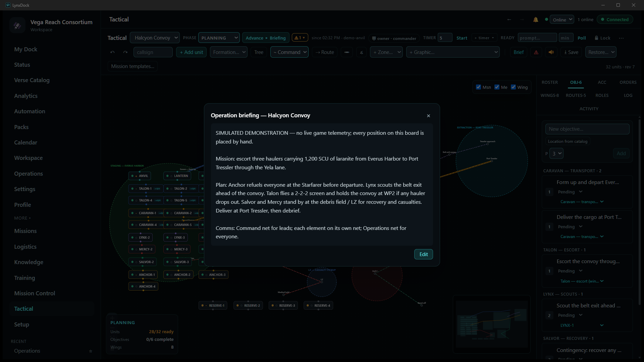Open Mission templates
644x362 pixels.
point(132,66)
